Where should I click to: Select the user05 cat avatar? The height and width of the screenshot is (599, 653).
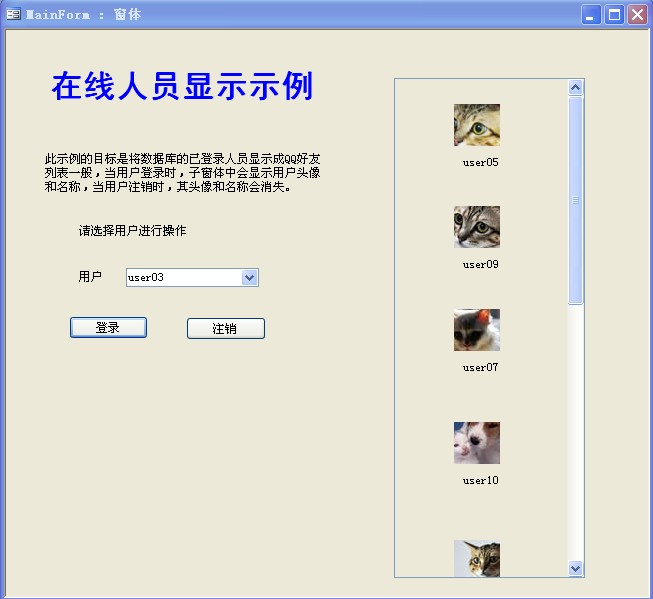click(x=477, y=125)
